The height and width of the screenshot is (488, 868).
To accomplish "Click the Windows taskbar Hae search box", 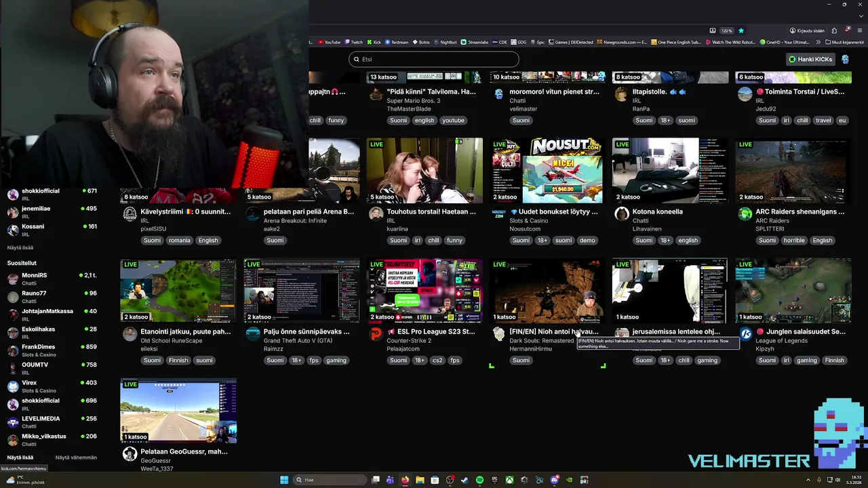I will (329, 480).
